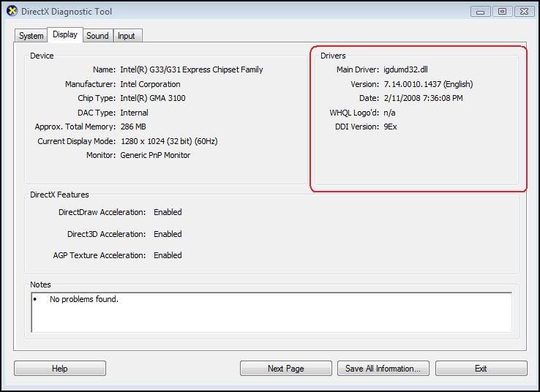This screenshot has width=540, height=392.
Task: Click DDI Version value '9Ex'
Action: click(x=391, y=127)
